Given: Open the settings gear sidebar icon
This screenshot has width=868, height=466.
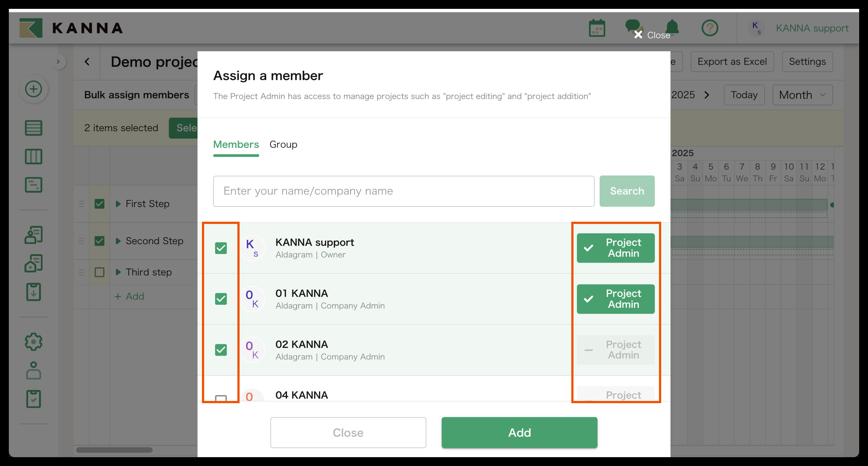Looking at the screenshot, I should click(33, 342).
